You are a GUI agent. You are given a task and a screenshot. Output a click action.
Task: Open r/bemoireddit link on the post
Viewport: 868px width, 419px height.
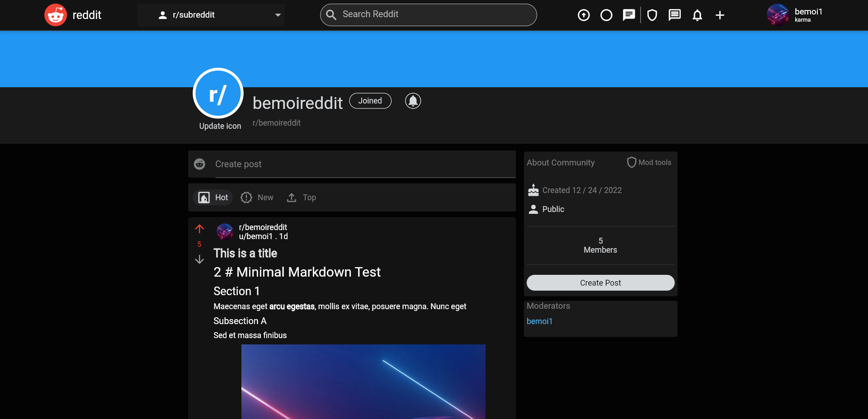coord(263,227)
